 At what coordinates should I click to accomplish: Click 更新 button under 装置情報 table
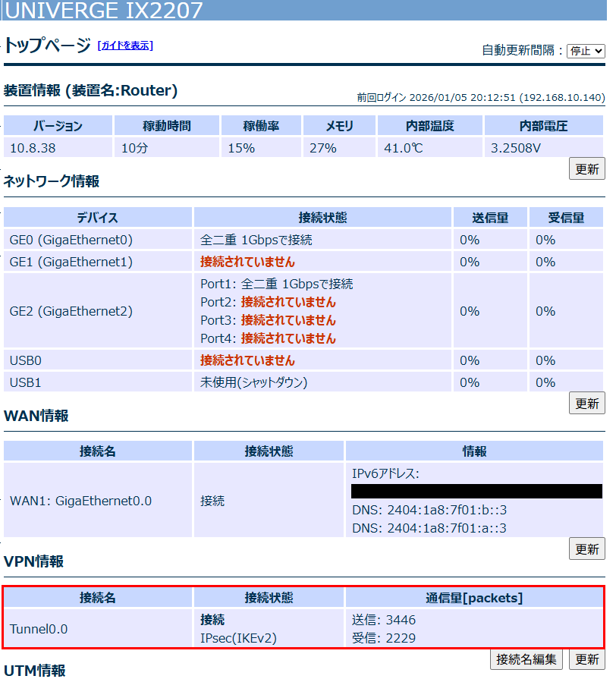click(x=586, y=169)
